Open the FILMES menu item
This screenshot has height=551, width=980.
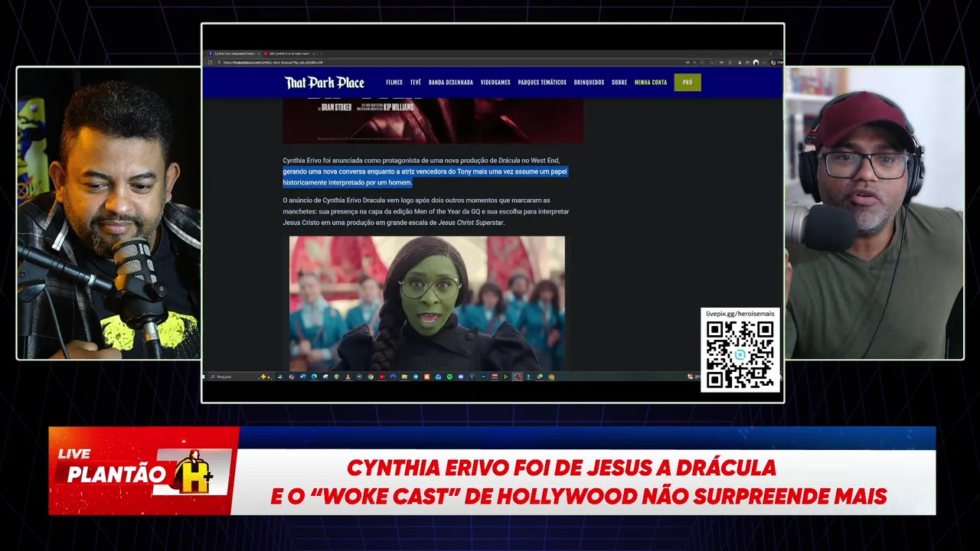(394, 82)
